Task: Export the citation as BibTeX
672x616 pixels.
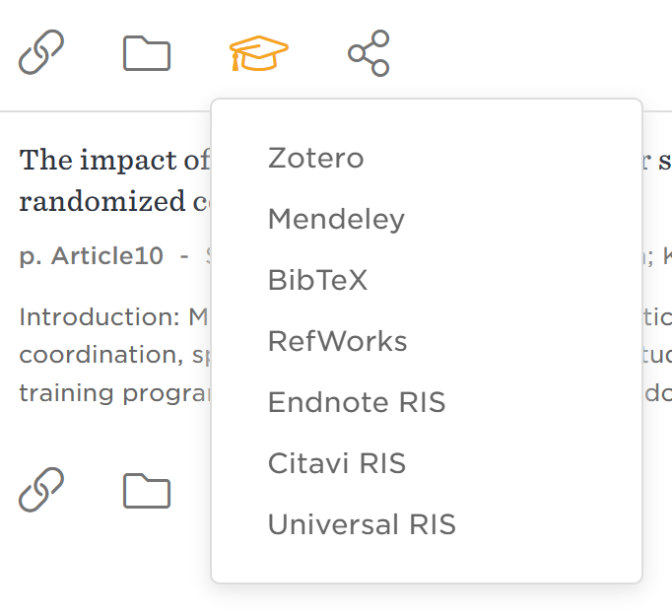Action: pyautogui.click(x=317, y=281)
